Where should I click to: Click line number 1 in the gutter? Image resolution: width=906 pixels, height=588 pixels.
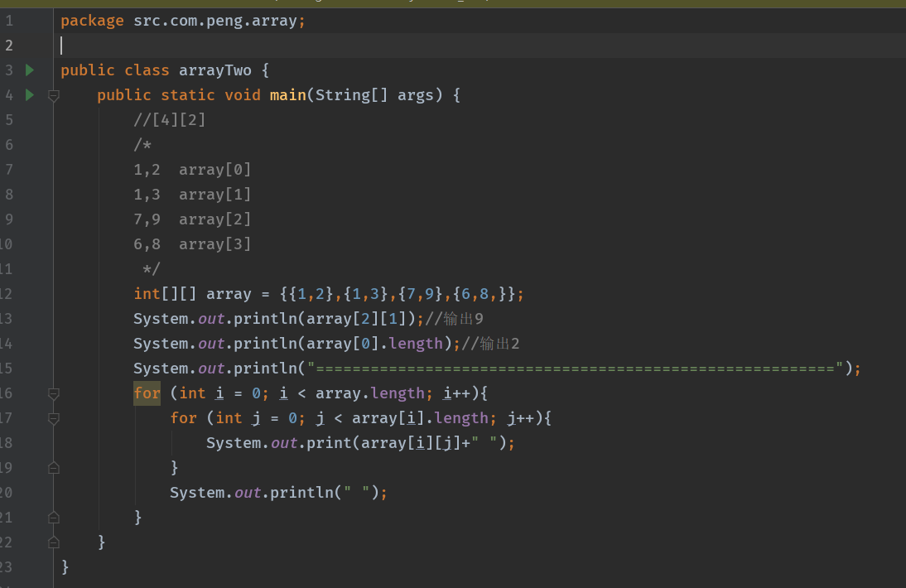[x=9, y=21]
